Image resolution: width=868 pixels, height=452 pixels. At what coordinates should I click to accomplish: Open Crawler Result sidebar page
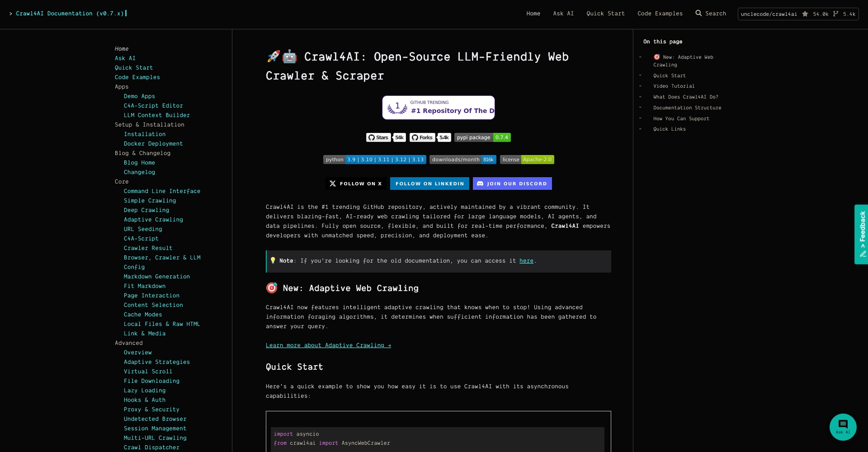click(x=148, y=248)
